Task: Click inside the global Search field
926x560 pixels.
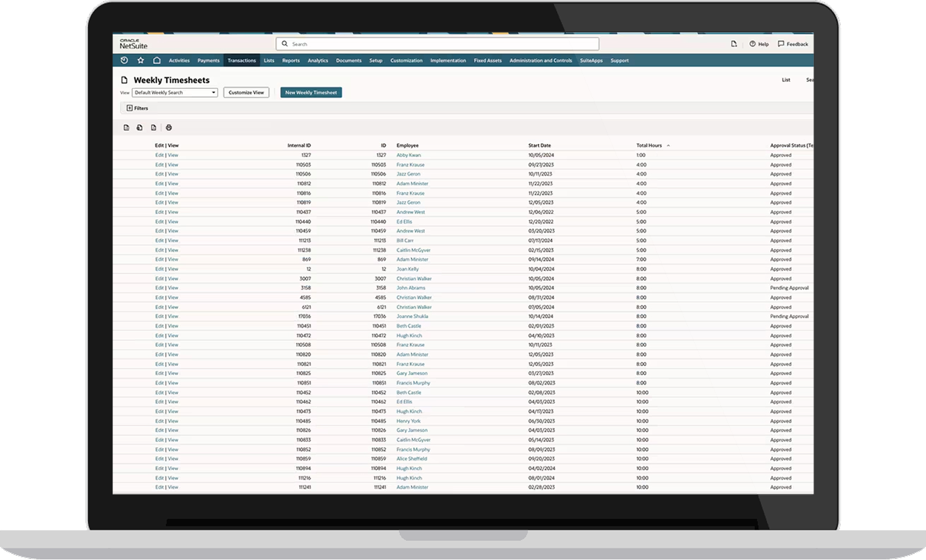Action: tap(437, 43)
